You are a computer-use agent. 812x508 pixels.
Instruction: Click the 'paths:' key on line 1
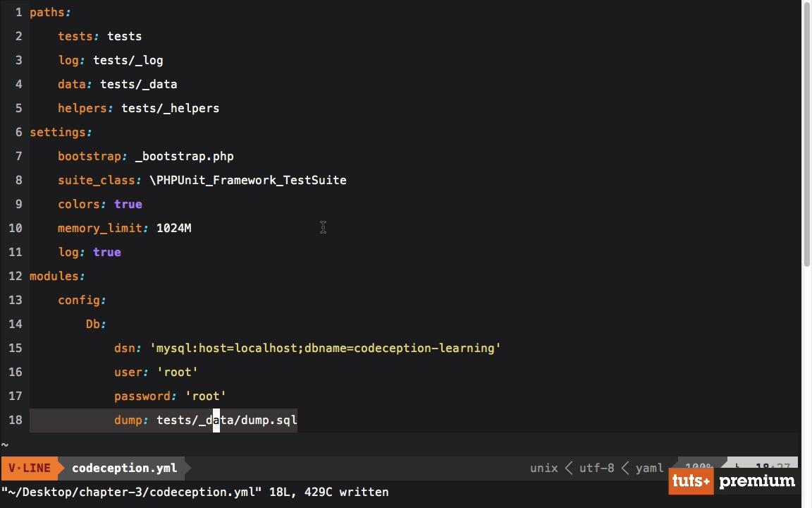50,13
